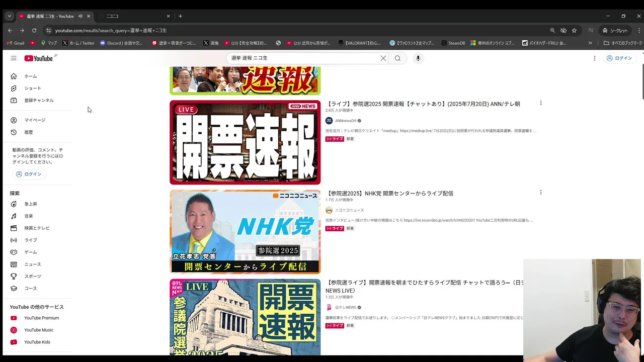Switch to the ニコニコ tab

(133, 16)
